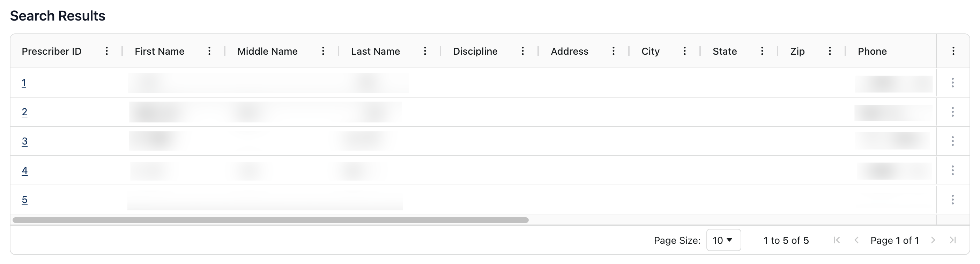
Task: Go to the next page
Action: 933,240
